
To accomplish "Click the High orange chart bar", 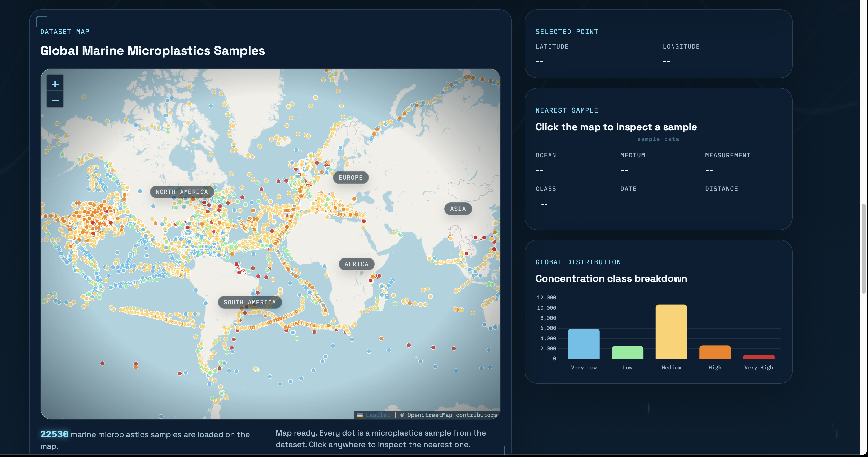I will (x=715, y=352).
